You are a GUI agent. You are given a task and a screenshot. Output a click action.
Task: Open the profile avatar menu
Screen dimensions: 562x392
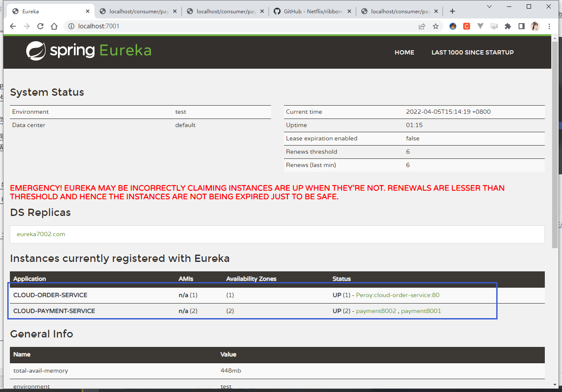(x=535, y=26)
